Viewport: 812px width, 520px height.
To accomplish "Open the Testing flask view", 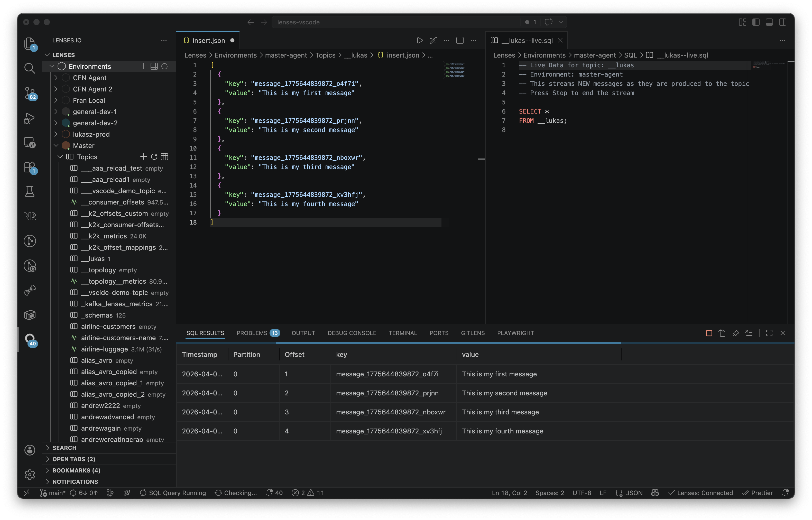I will (x=30, y=191).
